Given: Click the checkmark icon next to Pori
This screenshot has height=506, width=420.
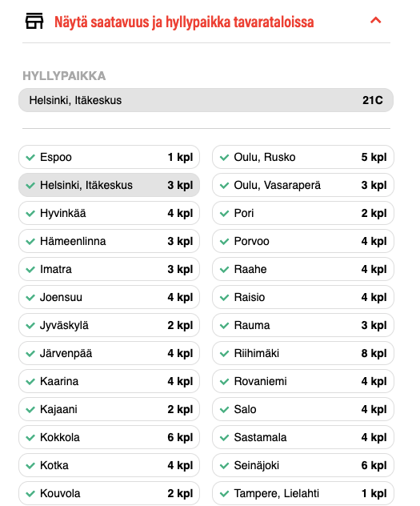Looking at the screenshot, I should [224, 214].
